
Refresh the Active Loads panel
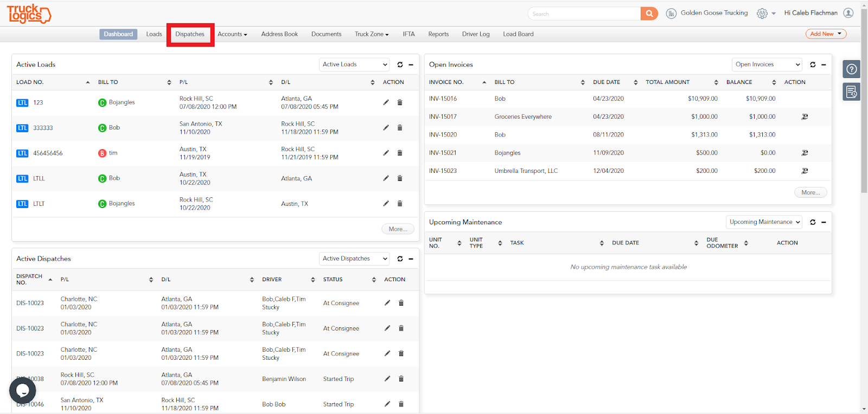[x=400, y=64]
